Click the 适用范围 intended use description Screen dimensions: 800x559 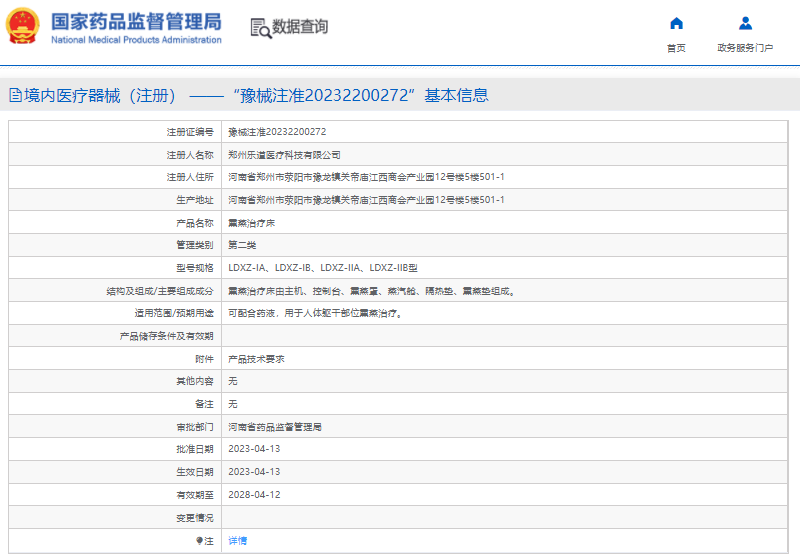coord(316,313)
